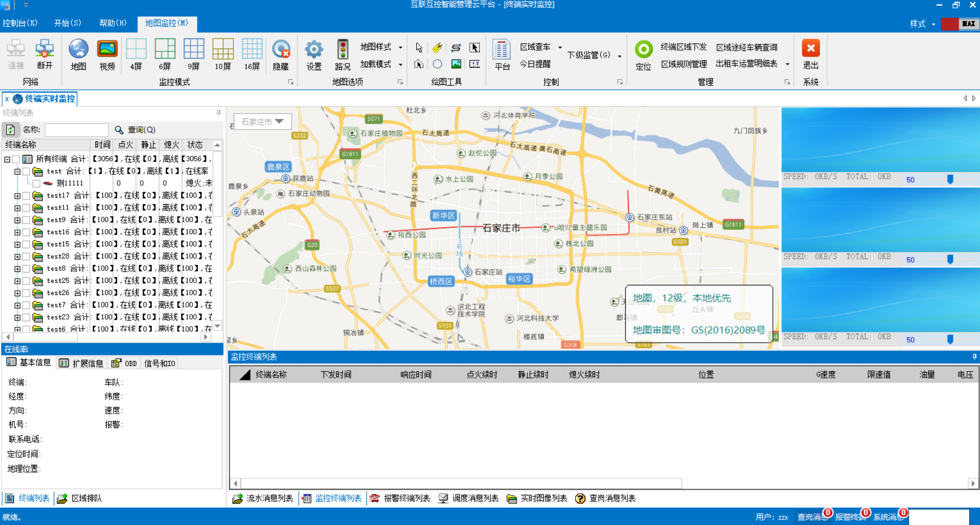Image resolution: width=980 pixels, height=525 pixels.
Task: Select the ruler measure drawing tool
Action: (437, 48)
